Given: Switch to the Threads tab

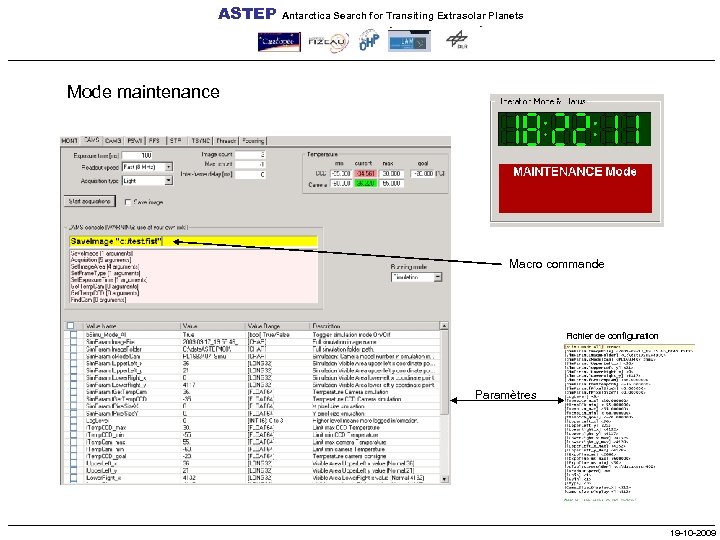Looking at the screenshot, I should [226, 141].
